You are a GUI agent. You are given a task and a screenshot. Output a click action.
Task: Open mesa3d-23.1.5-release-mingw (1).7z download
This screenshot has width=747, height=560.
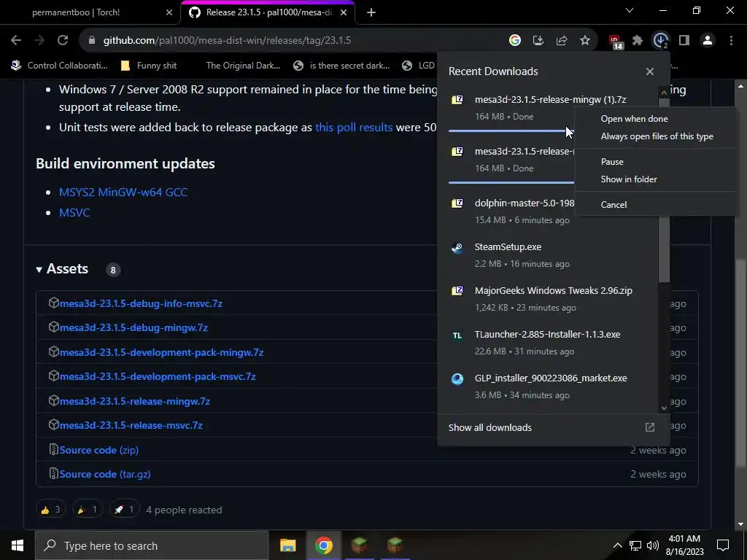pyautogui.click(x=550, y=99)
